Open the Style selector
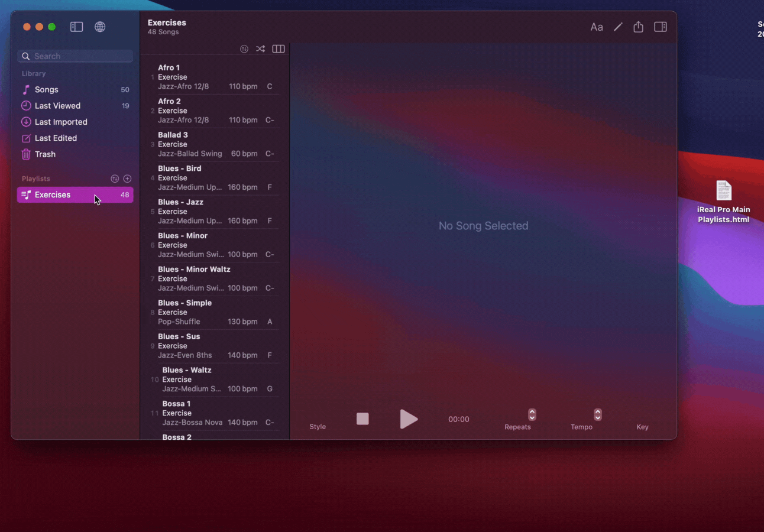 tap(318, 427)
